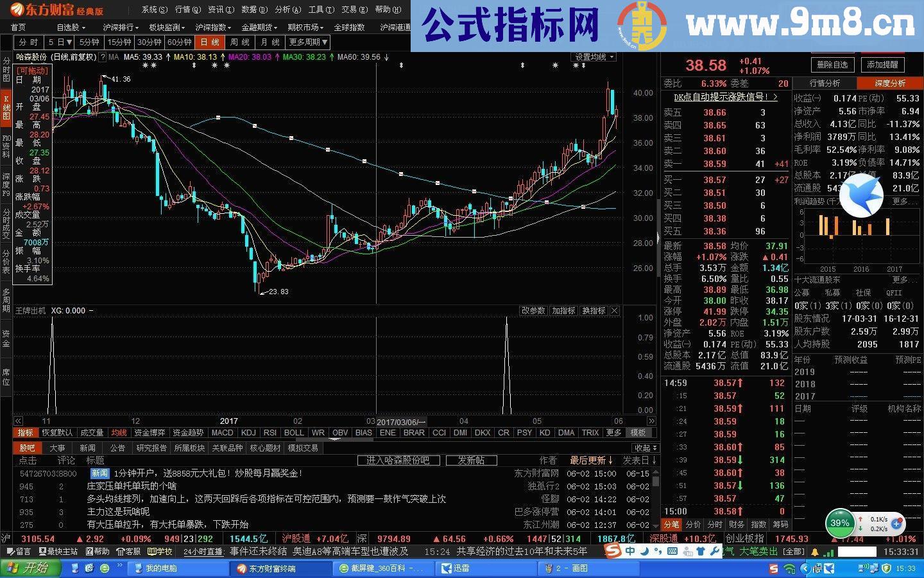Click the right double-arrow on timeline
Viewport: 924px width, 578px height.
[x=651, y=421]
